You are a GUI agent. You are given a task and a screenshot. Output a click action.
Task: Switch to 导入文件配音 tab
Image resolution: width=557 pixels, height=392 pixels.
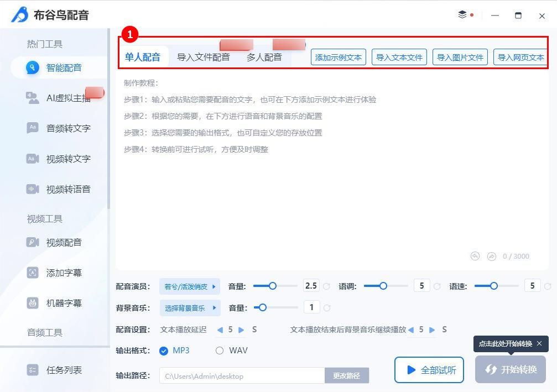point(203,57)
